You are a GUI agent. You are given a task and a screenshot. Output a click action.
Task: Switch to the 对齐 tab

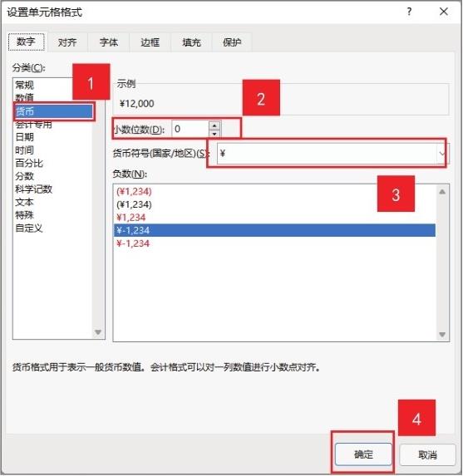click(x=67, y=42)
